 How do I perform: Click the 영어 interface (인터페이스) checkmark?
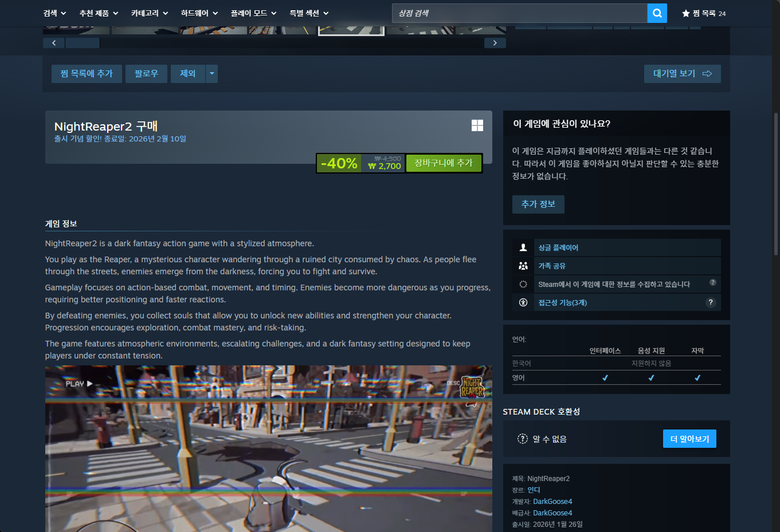coord(605,378)
